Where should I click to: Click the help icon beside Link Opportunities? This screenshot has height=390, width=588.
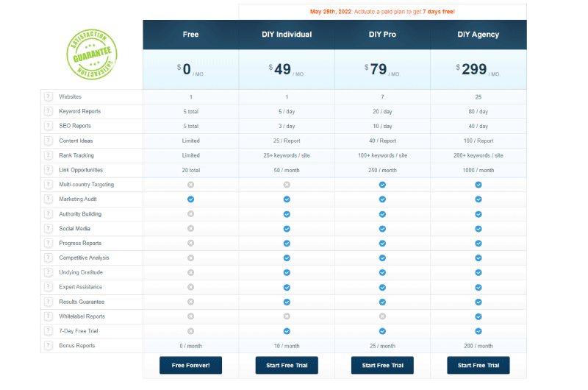[x=48, y=170]
